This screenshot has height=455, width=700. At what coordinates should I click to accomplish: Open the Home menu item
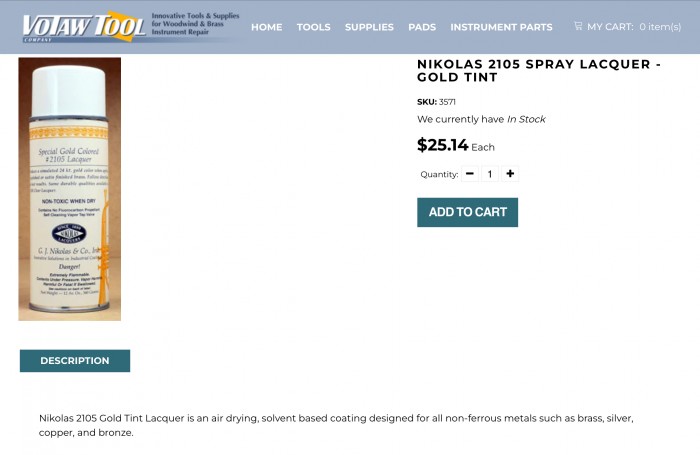click(x=266, y=27)
